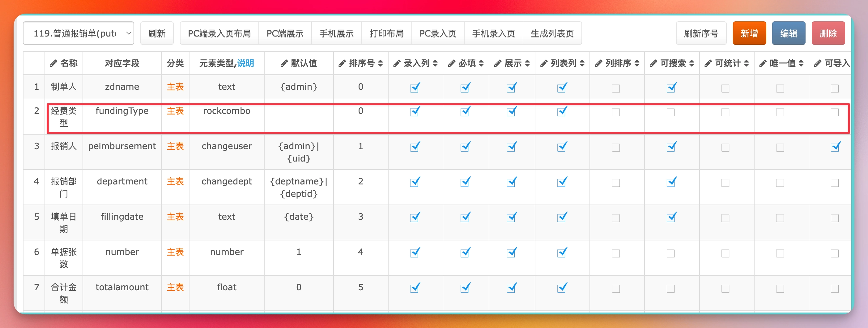Sort by 列排序 using its sort arrows
Screen dimensions: 868x328
[637, 63]
